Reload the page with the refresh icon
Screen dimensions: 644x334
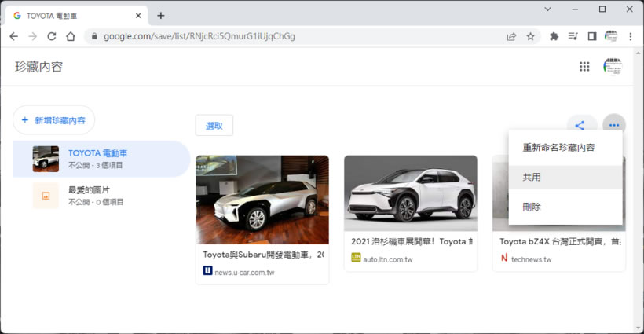[51, 37]
